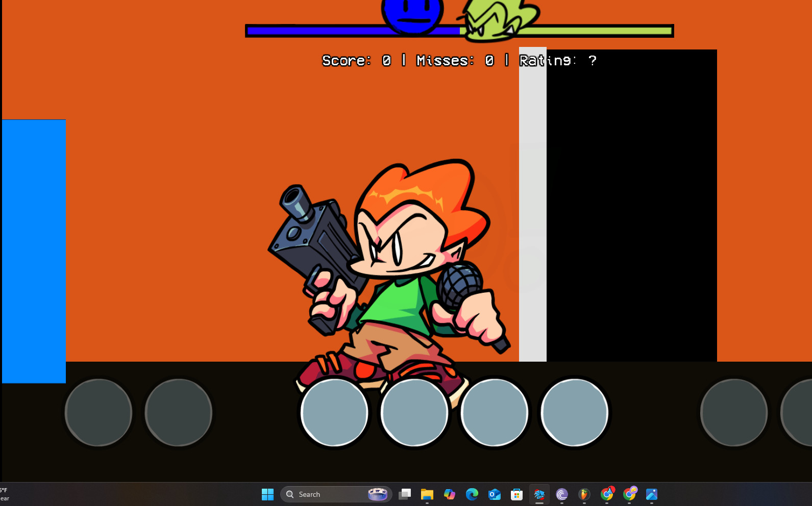The image size is (812, 506).
Task: Launch Copilot from the taskbar
Action: coord(450,494)
